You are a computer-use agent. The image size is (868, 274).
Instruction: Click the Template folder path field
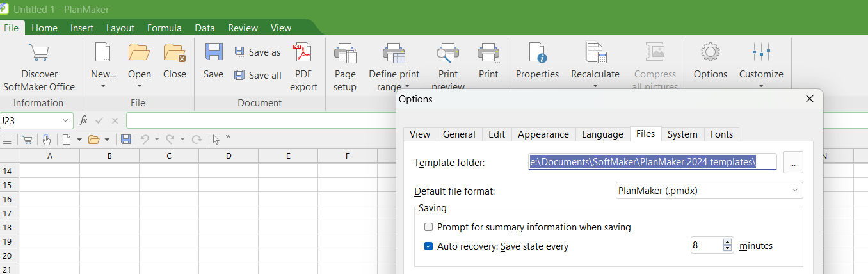point(652,163)
